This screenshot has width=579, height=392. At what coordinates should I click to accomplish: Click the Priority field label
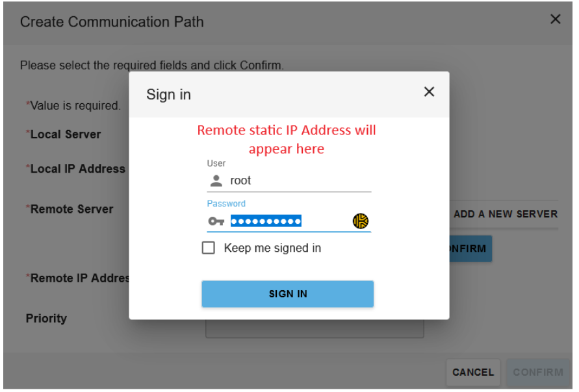(46, 319)
